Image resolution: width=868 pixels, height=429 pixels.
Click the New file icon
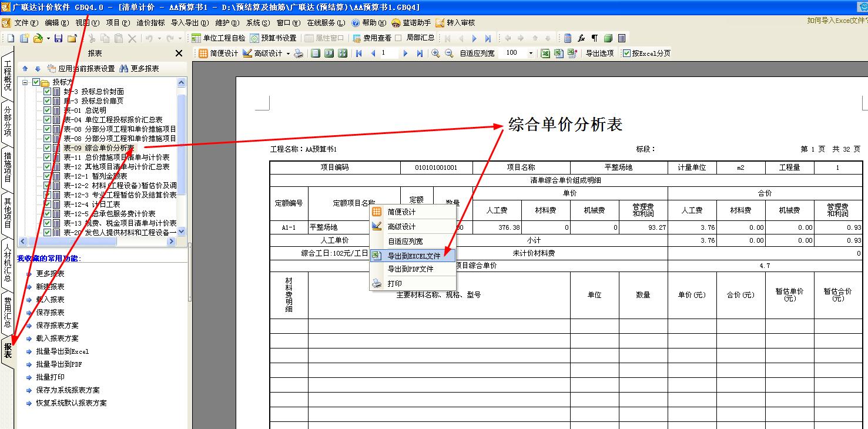tap(11, 38)
